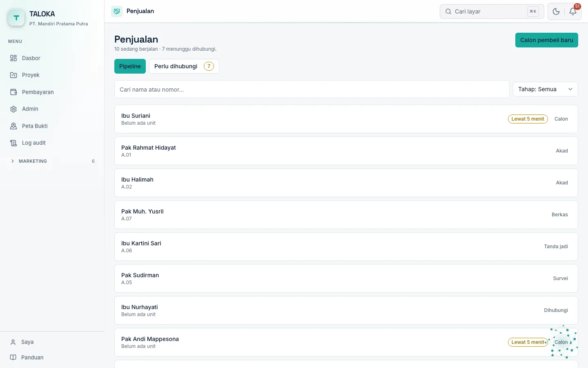This screenshot has height=368, width=588.
Task: Click the ⌘K shortcut hint
Action: pos(533,11)
